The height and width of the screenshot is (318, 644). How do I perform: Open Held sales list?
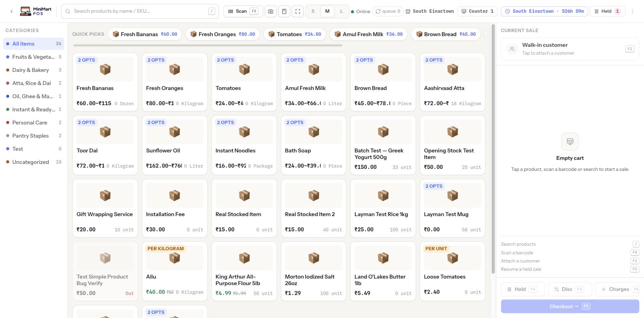607,12
